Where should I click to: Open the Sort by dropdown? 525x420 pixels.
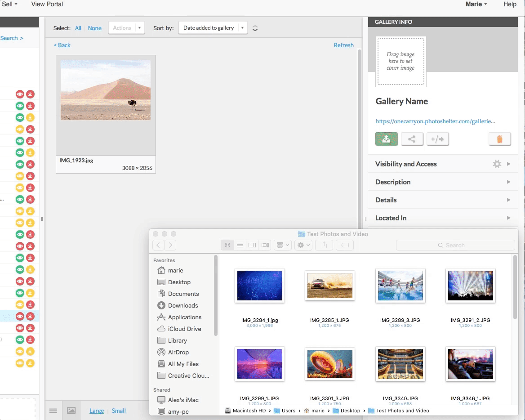213,28
